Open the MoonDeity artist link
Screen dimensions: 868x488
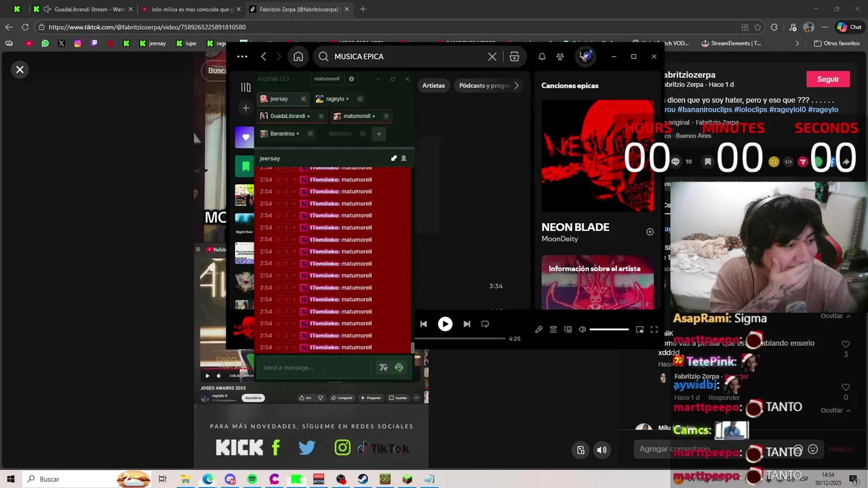point(559,239)
